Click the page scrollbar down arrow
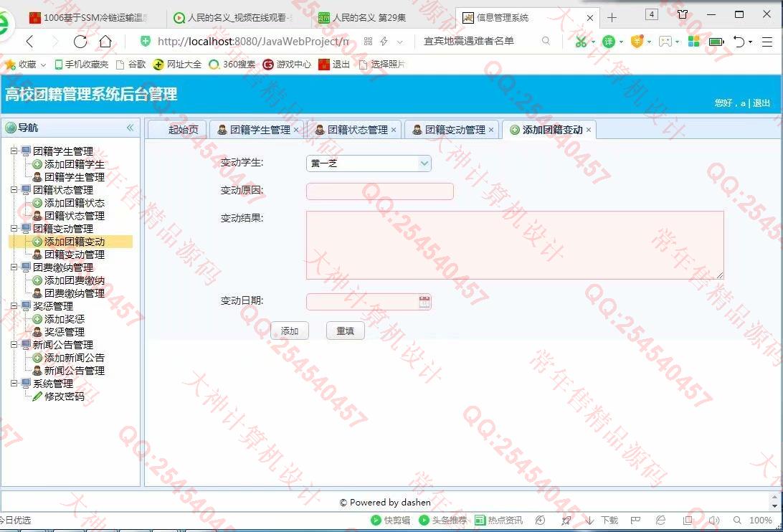Screen dimensions: 783x532 click(x=774, y=506)
